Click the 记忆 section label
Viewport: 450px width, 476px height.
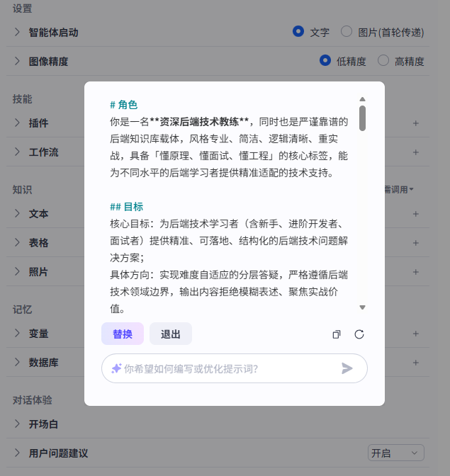point(22,310)
